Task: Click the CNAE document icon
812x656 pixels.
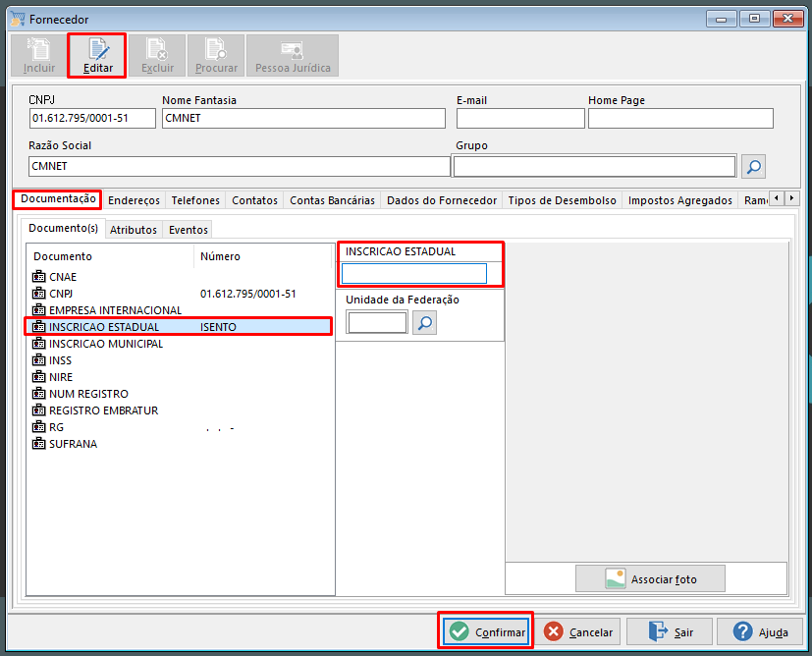Action: [39, 277]
